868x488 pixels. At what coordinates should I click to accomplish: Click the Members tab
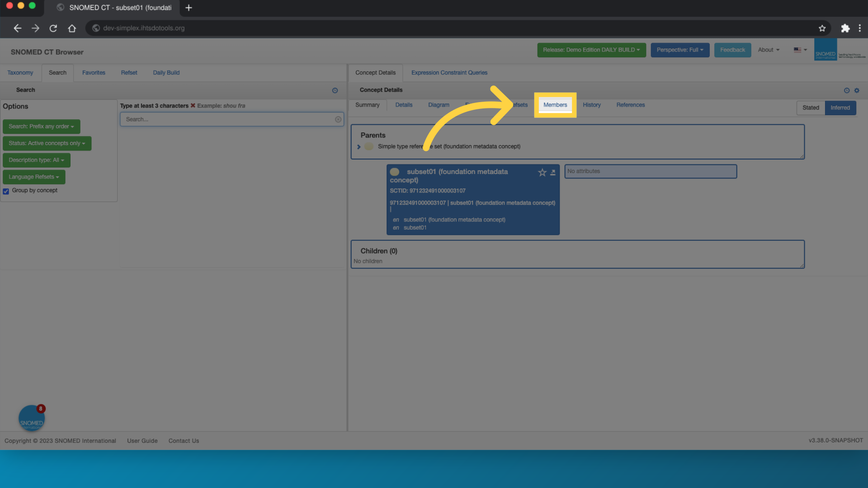pyautogui.click(x=555, y=104)
